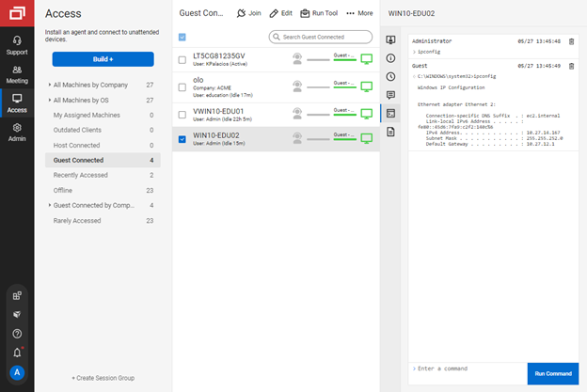Open the Admin settings gear
This screenshot has width=587, height=392.
tap(17, 133)
